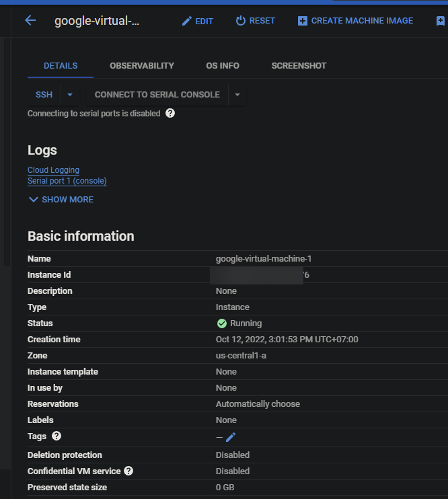Open the OS INFO tab
The image size is (448, 499).
coord(222,66)
